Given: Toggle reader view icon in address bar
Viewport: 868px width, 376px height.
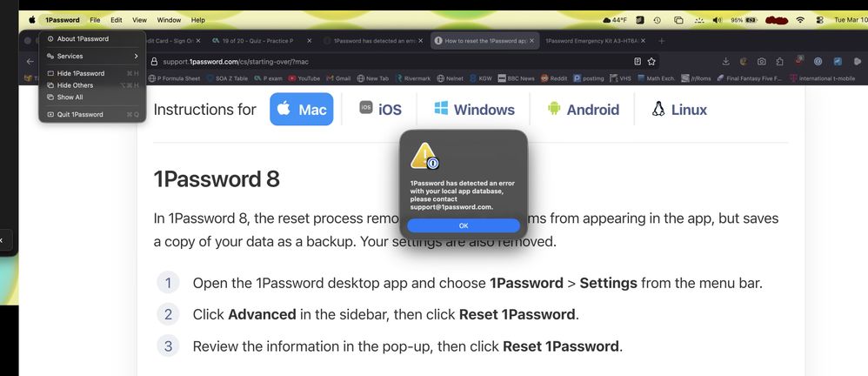Looking at the screenshot, I should pos(638,62).
